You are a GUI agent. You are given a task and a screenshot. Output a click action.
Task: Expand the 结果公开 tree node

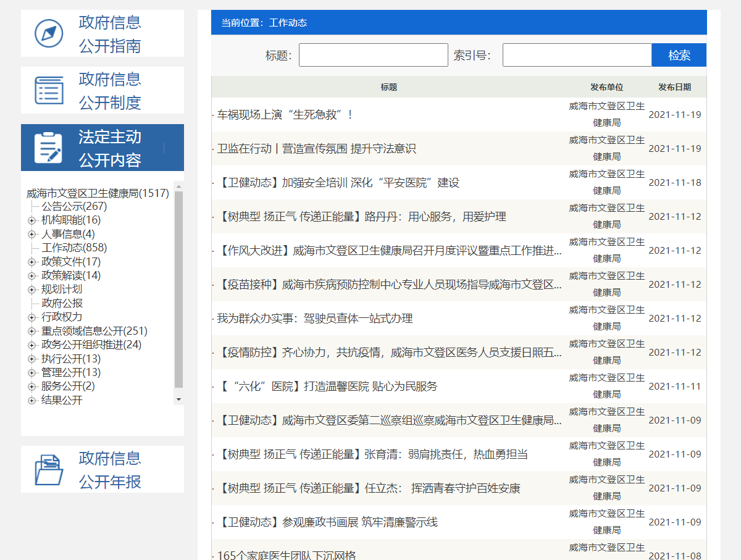click(32, 401)
